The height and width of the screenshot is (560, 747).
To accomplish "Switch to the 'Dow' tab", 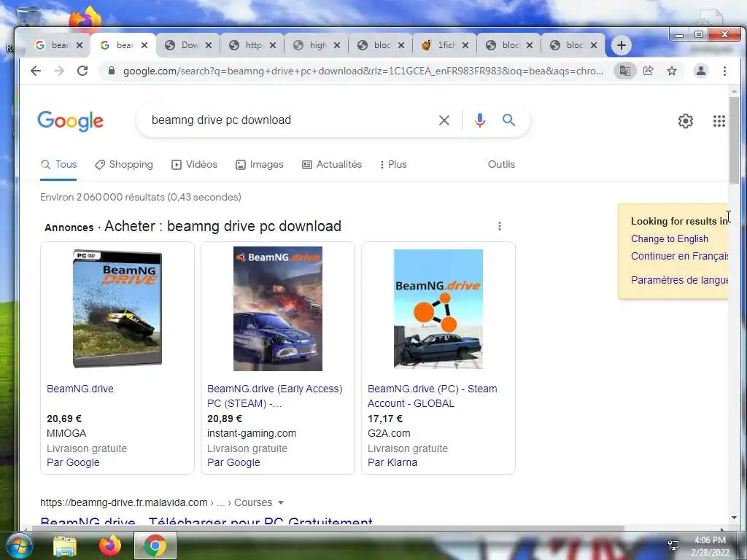I will click(x=189, y=45).
